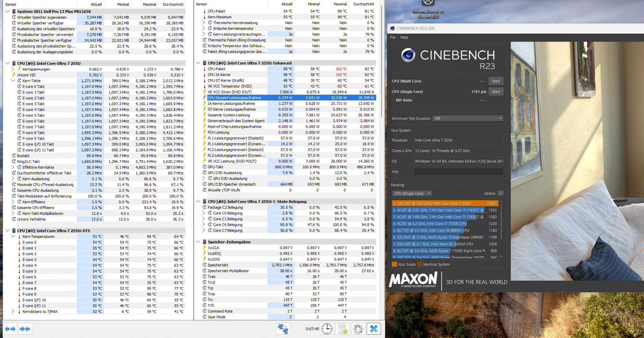This screenshot has height=338, width=644.
Task: Select ranking entry 11th Gen i7-1165G7 @ 2.81 GHz
Action: click(x=445, y=210)
